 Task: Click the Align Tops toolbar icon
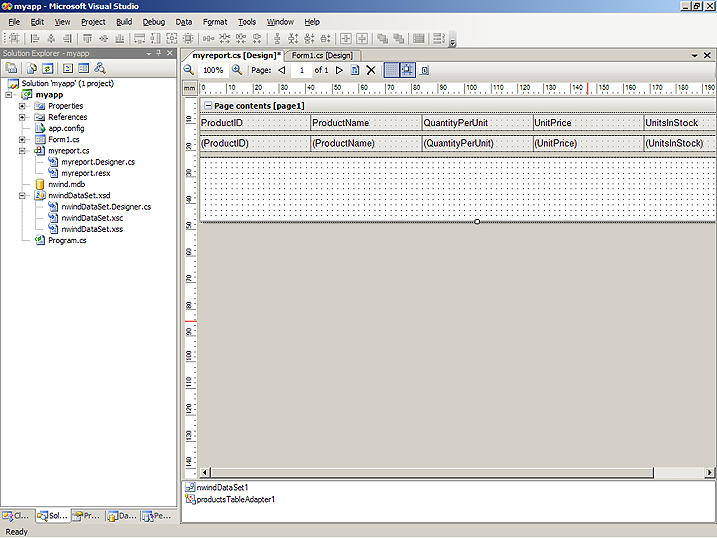[87, 38]
